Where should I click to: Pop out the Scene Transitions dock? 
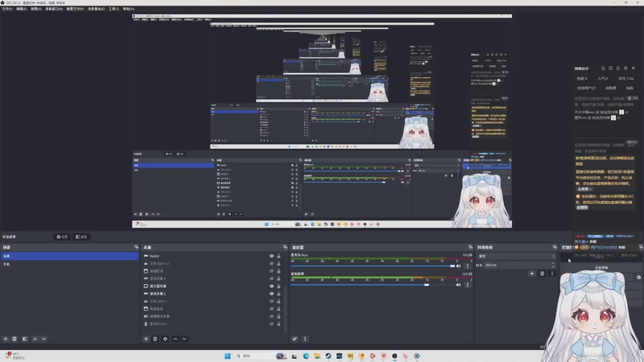click(x=555, y=248)
